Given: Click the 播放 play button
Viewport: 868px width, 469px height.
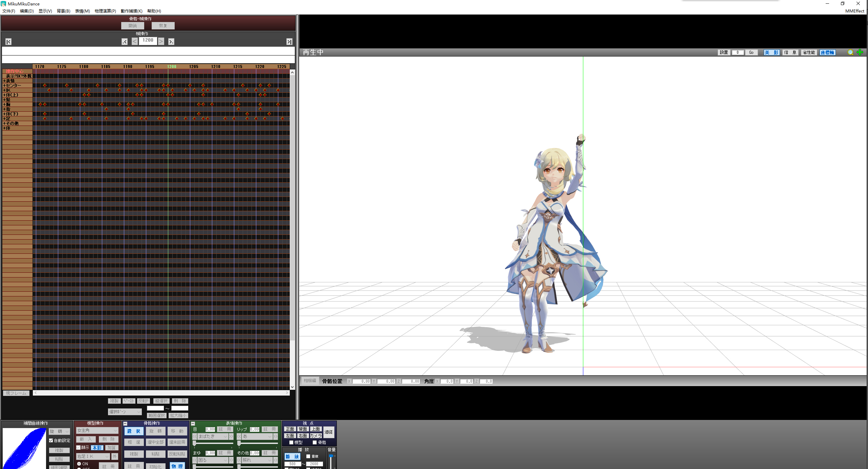Looking at the screenshot, I should coord(292,456).
